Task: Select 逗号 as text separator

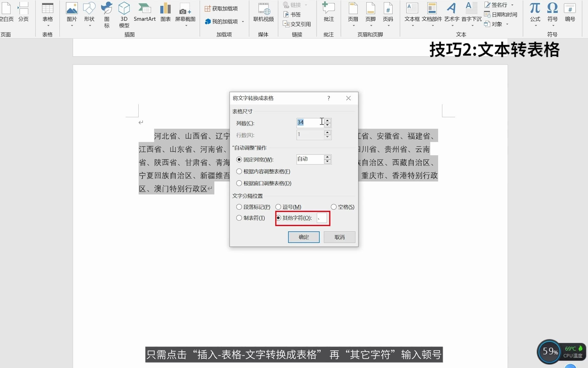Action: click(278, 207)
